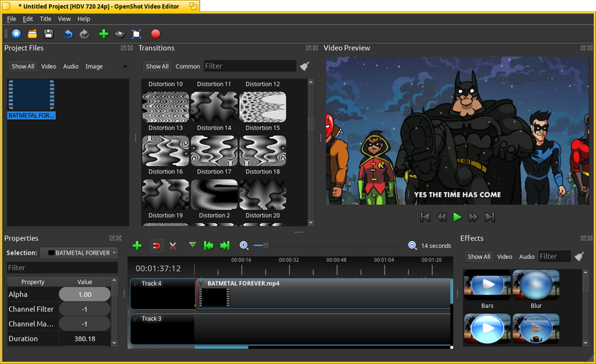This screenshot has width=596, height=364.
Task: Open the Selection dropdown for BATMETAL FOREVER
Action: tap(79, 252)
